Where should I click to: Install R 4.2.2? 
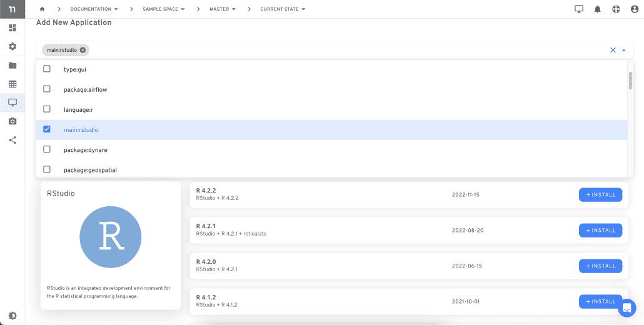[600, 195]
